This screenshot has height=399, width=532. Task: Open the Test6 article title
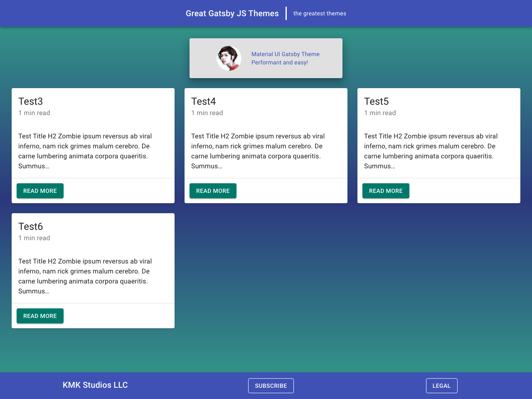pyautogui.click(x=30, y=227)
